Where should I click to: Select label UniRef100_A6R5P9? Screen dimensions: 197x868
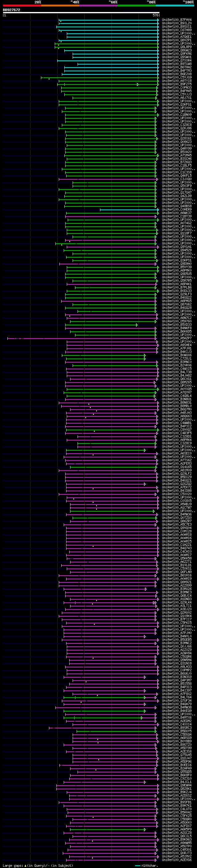pos(177,829)
